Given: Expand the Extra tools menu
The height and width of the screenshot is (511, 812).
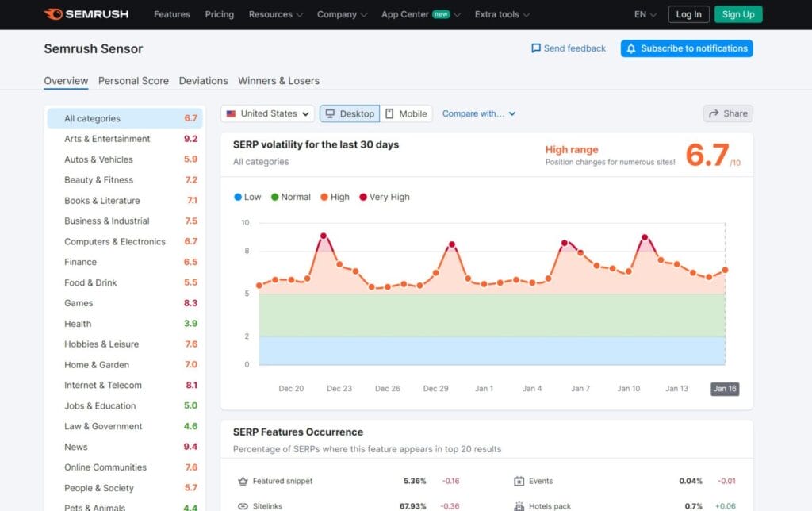Looking at the screenshot, I should pos(502,14).
